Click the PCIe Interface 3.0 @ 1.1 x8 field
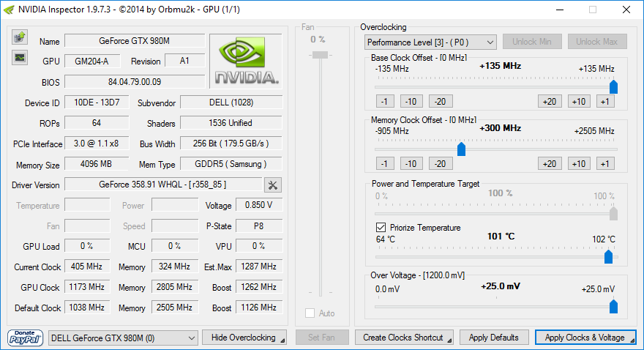Image resolution: width=644 pixels, height=350 pixels. [97, 144]
